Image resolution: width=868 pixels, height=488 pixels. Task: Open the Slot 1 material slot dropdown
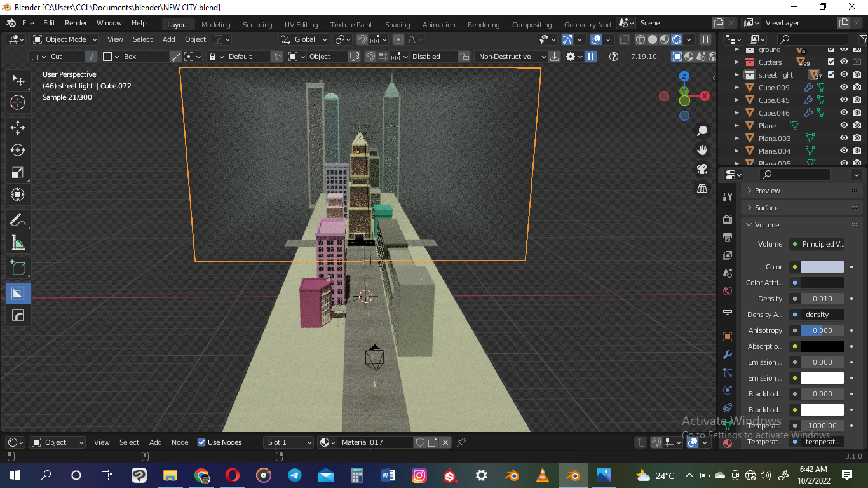pyautogui.click(x=288, y=442)
